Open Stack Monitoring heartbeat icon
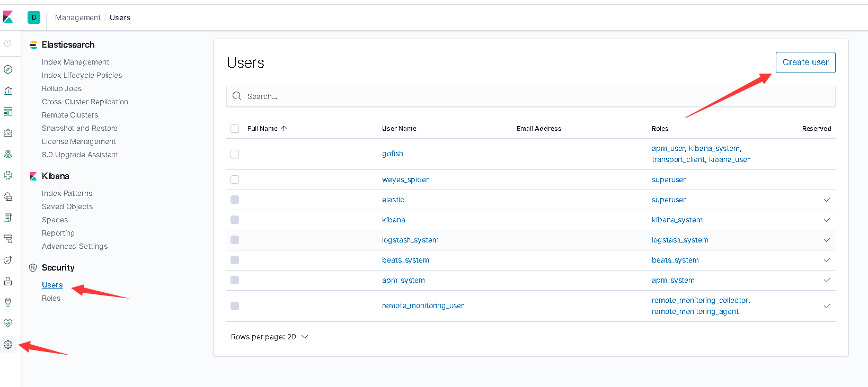This screenshot has width=868, height=387. tap(8, 323)
